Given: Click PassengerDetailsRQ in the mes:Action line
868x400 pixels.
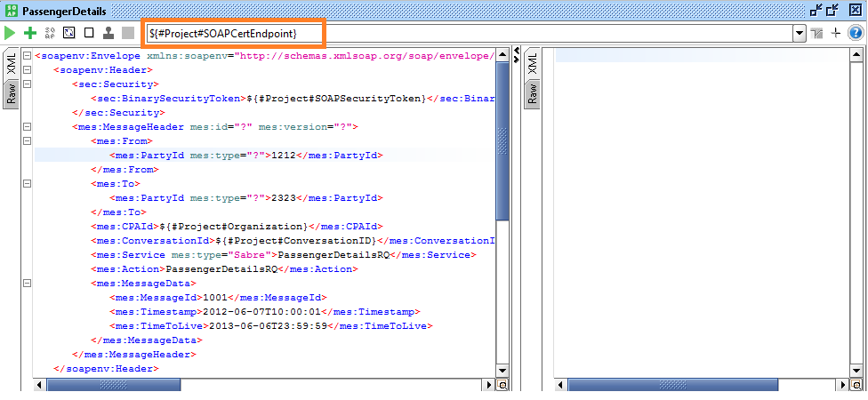Looking at the screenshot, I should point(221,268).
